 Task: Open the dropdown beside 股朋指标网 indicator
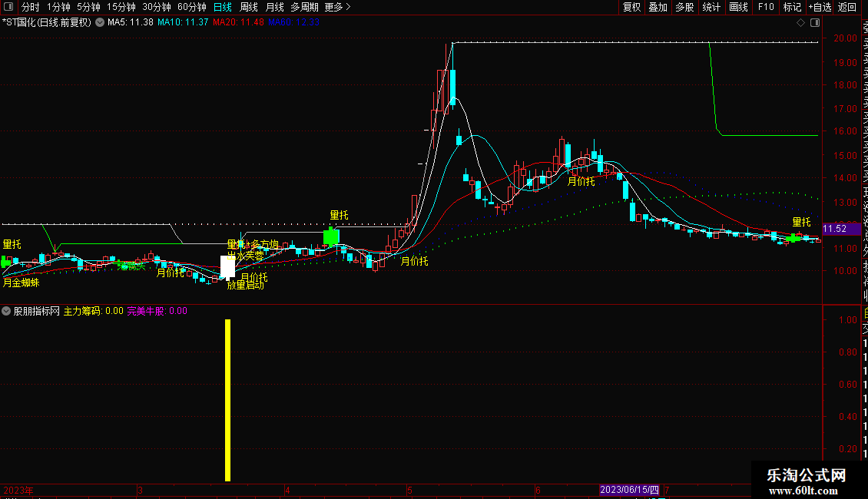click(x=6, y=311)
